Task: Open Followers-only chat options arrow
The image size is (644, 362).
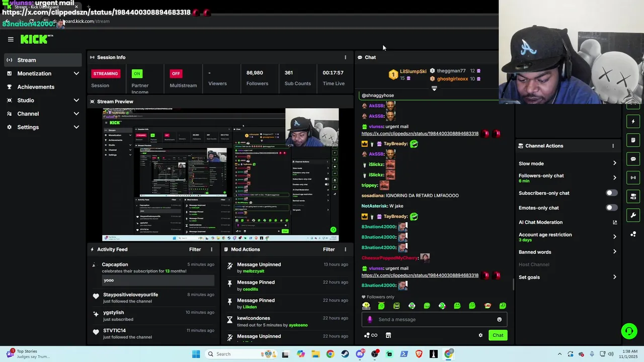Action: coord(614,177)
